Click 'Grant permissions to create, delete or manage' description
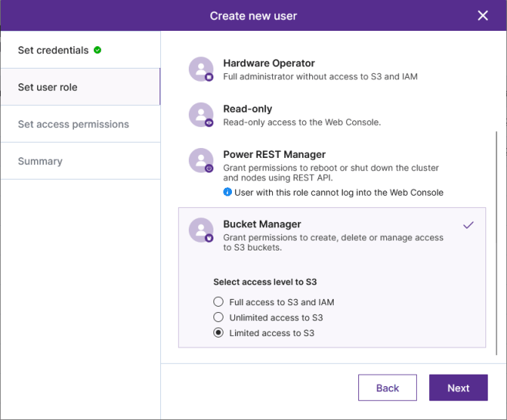This screenshot has height=420, width=507. pyautogui.click(x=333, y=242)
